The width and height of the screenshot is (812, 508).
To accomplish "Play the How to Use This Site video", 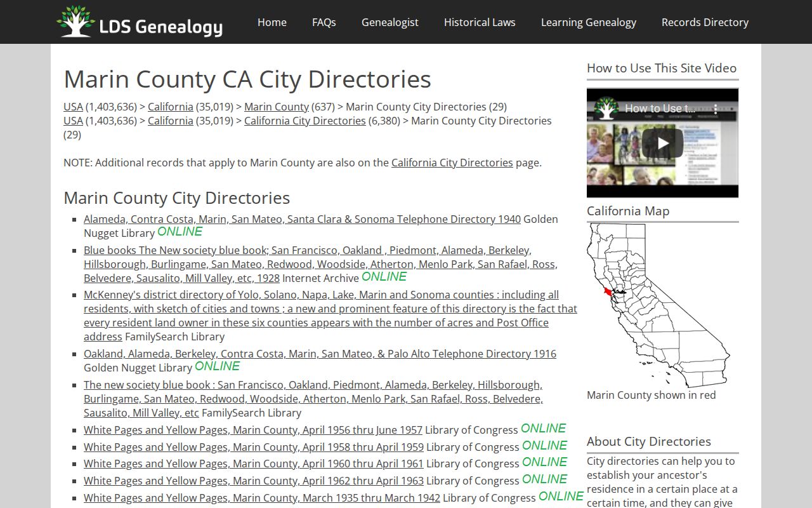I will (x=662, y=143).
